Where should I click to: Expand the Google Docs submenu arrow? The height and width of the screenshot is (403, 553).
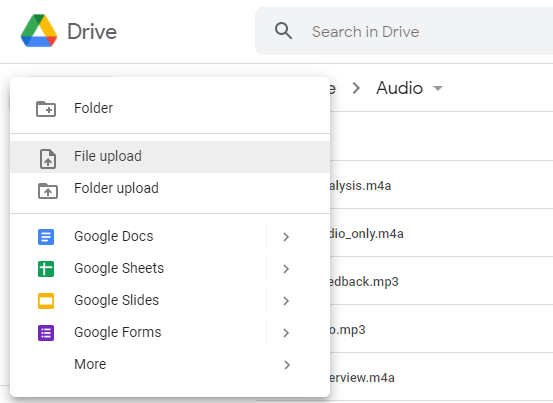click(286, 237)
